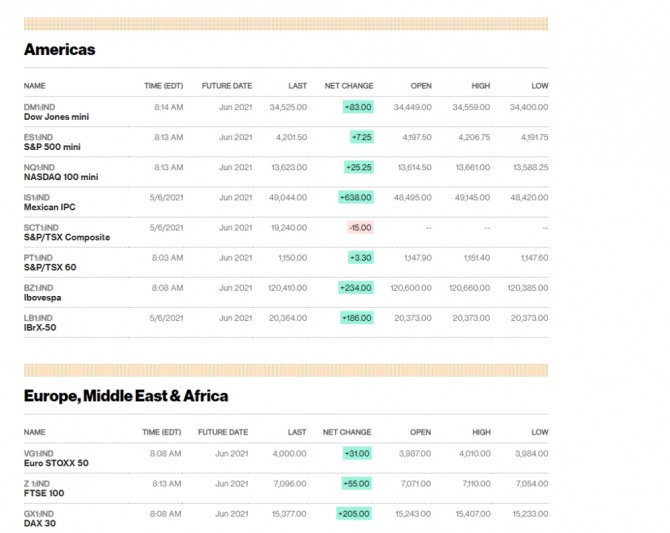This screenshot has height=533, width=670.
Task: Select the +205.00 DAX 30 change badge
Action: [355, 514]
